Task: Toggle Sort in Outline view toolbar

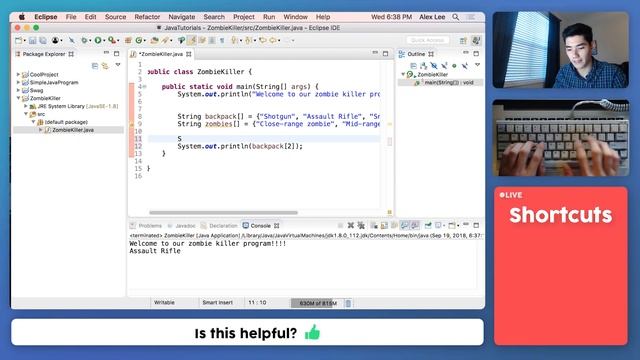Action: (423, 66)
